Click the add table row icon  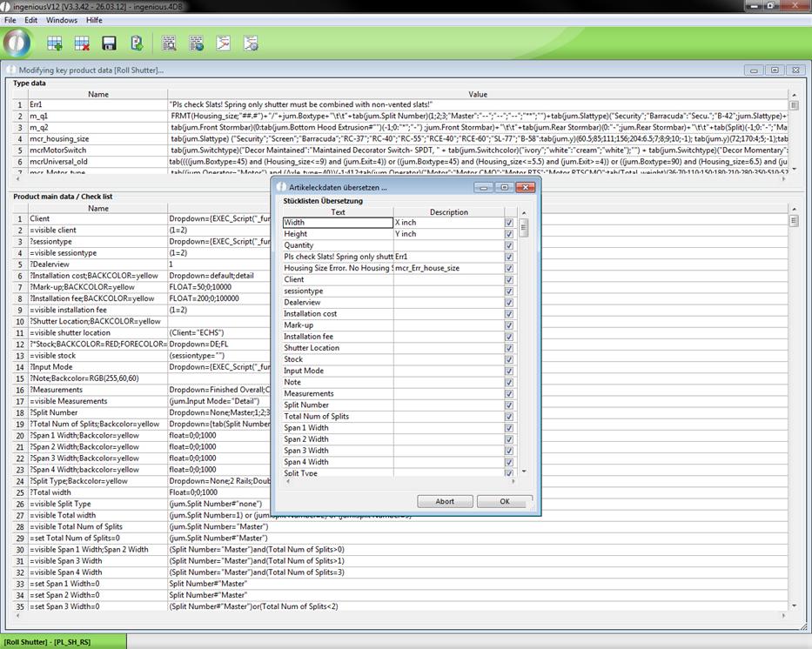55,43
